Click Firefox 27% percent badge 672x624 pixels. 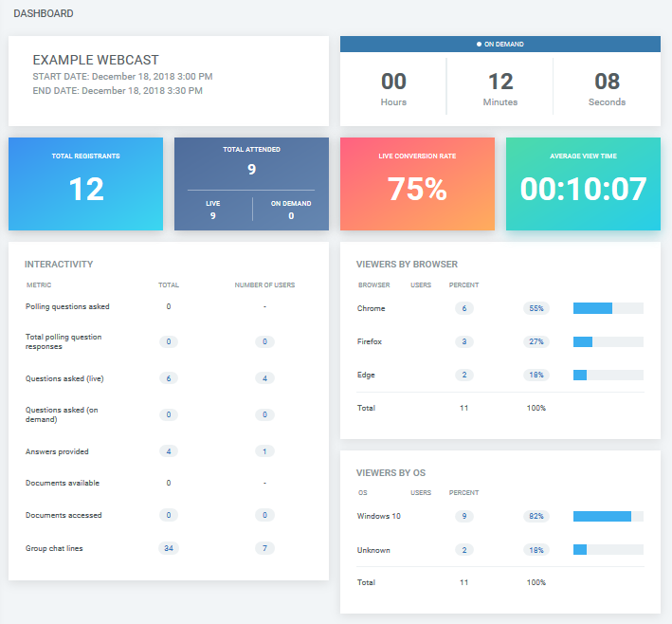536,341
